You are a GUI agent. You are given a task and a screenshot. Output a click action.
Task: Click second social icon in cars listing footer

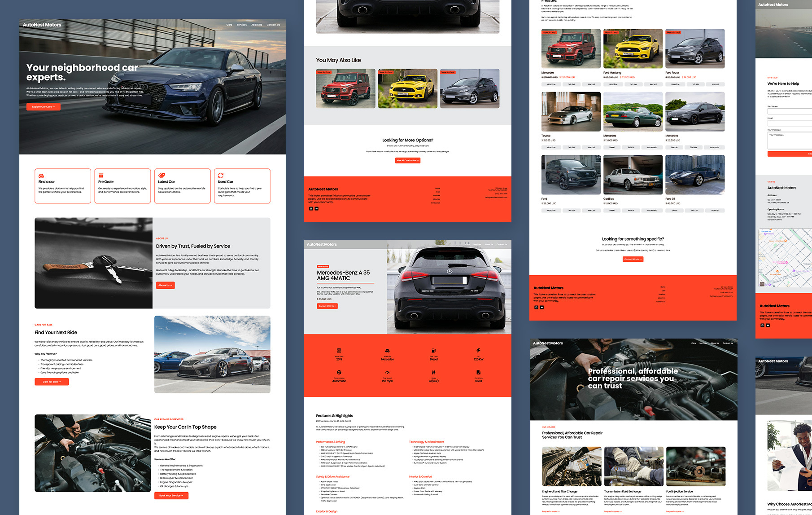click(542, 307)
